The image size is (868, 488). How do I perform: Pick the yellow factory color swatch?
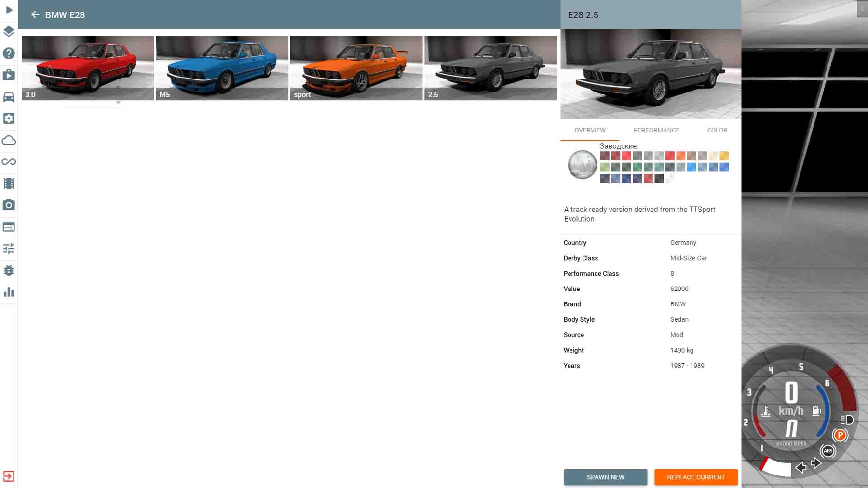(724, 156)
